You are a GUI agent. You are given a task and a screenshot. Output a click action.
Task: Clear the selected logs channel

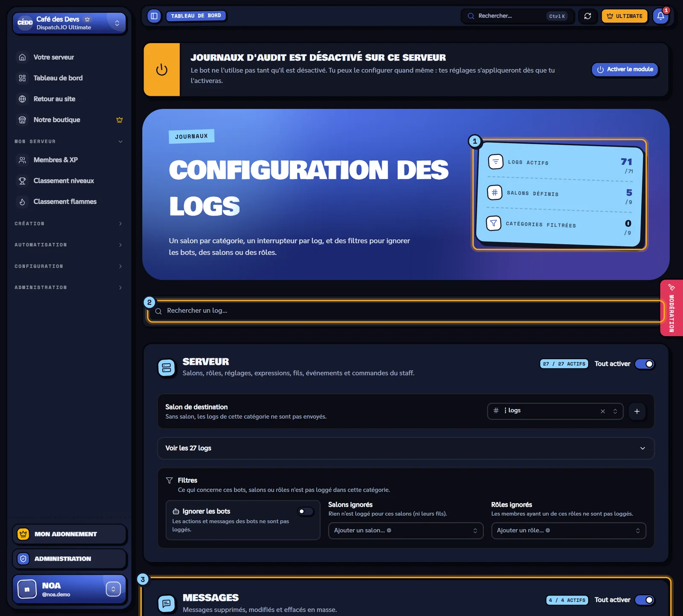point(603,411)
